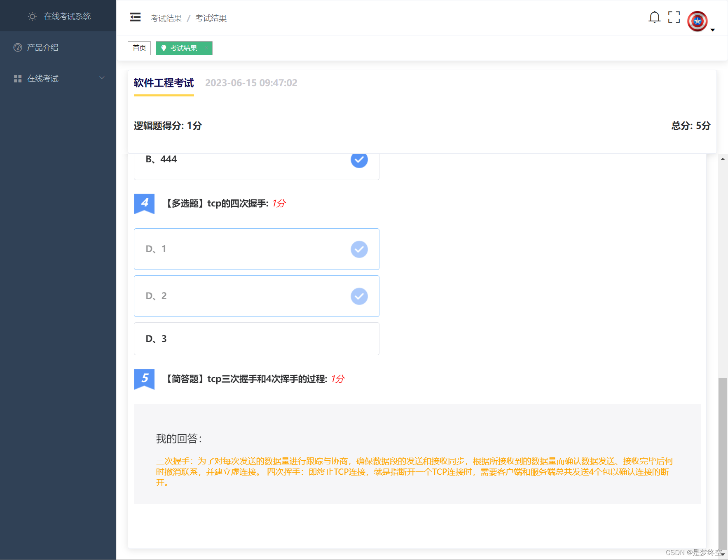This screenshot has height=560, width=728.
Task: Click the green dot on 考试结果 tab
Action: tap(165, 48)
